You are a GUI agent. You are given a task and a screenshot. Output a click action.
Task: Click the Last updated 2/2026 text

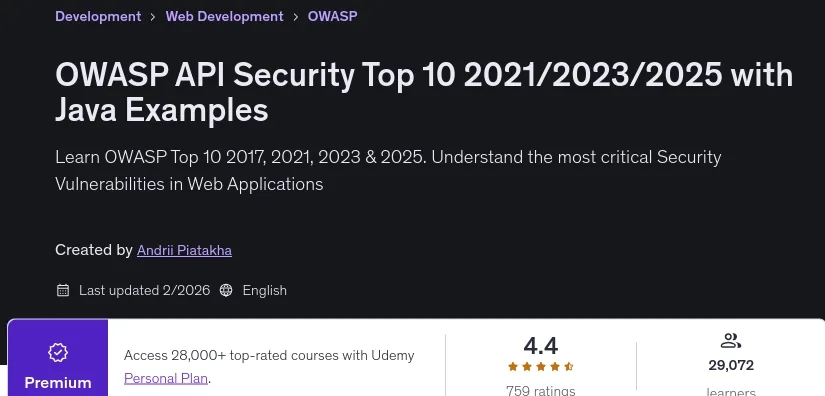coord(145,290)
